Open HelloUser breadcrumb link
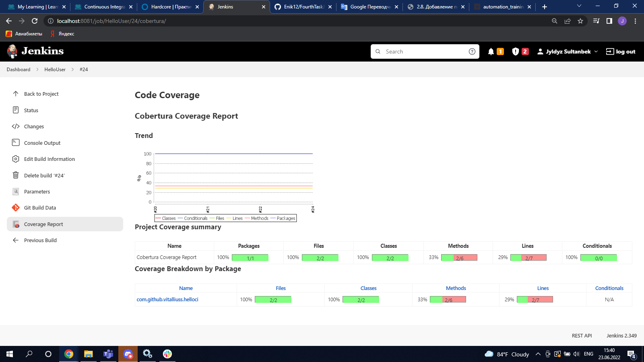 point(55,70)
